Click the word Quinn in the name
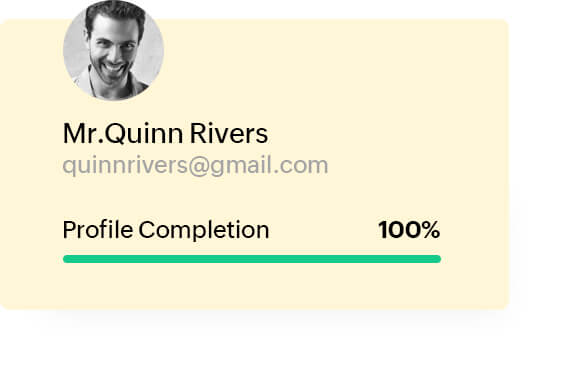586x385 pixels. [144, 133]
